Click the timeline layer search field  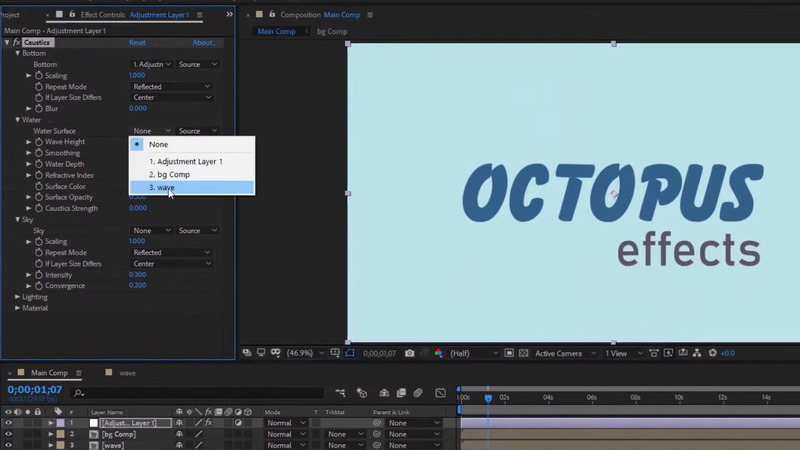point(200,393)
